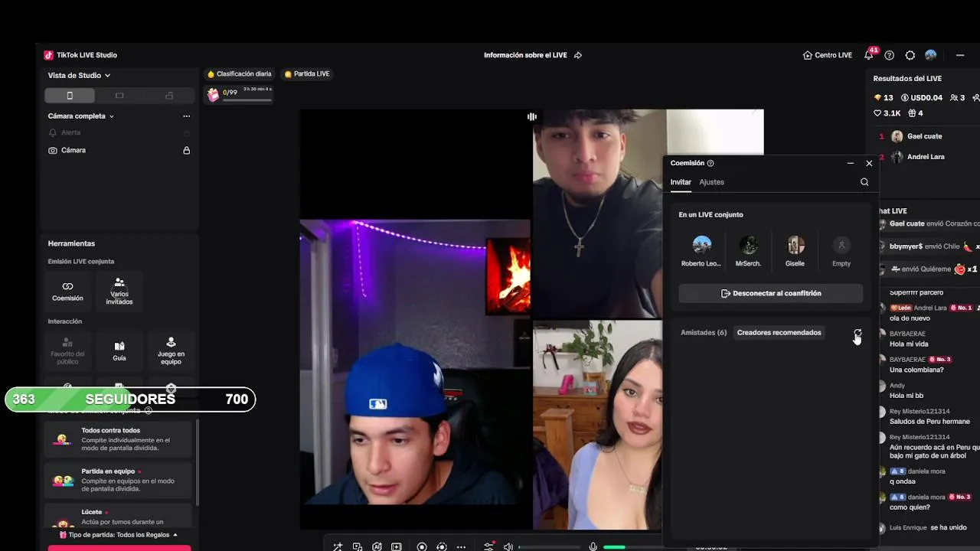Image resolution: width=980 pixels, height=551 pixels.
Task: Click the Información sobre el LIVE title
Action: click(525, 55)
